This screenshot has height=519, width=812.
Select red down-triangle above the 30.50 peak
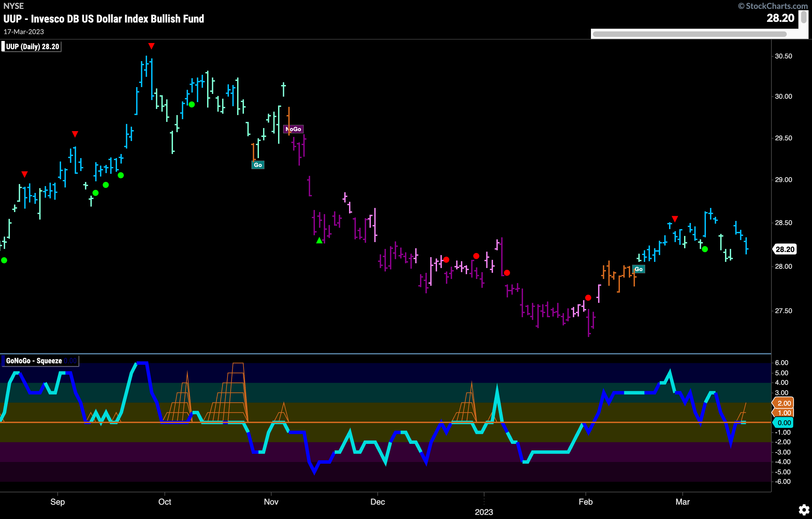point(151,46)
